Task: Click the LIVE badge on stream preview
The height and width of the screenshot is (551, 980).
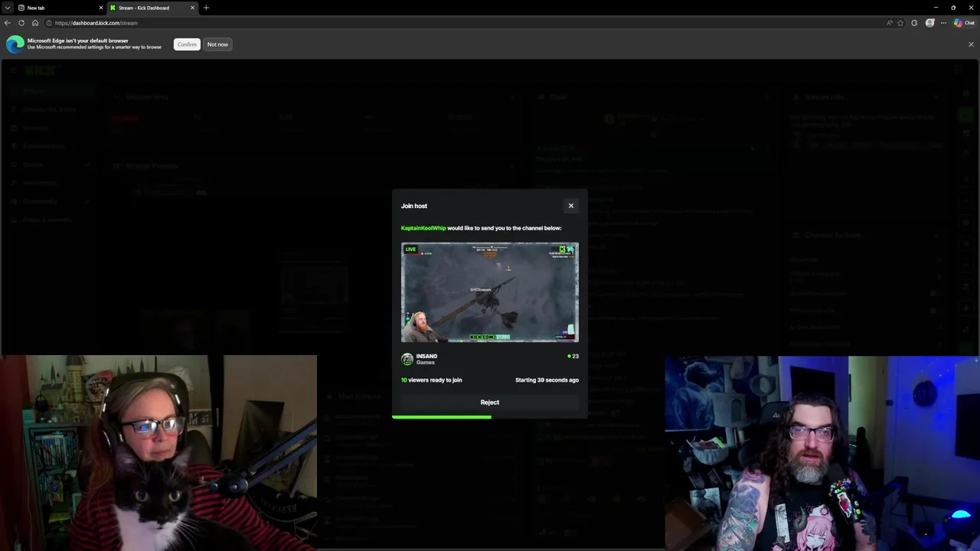Action: click(411, 249)
